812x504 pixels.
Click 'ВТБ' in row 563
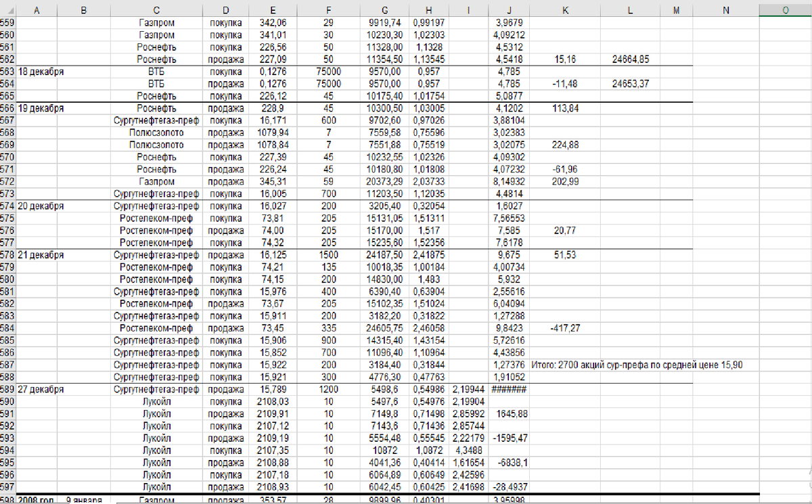click(156, 71)
